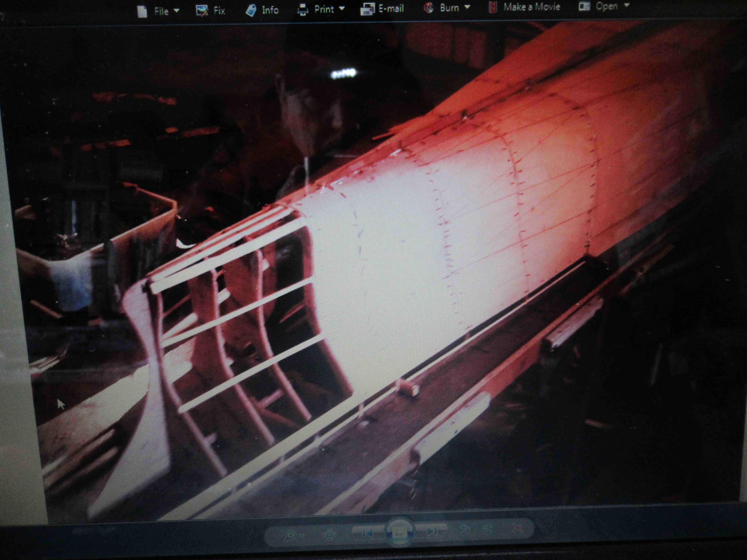747x560 pixels.
Task: Expand the Open dropdown arrow
Action: pyautogui.click(x=627, y=5)
